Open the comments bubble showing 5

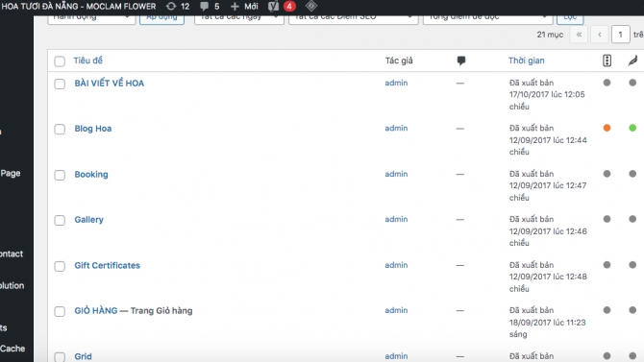[x=210, y=6]
